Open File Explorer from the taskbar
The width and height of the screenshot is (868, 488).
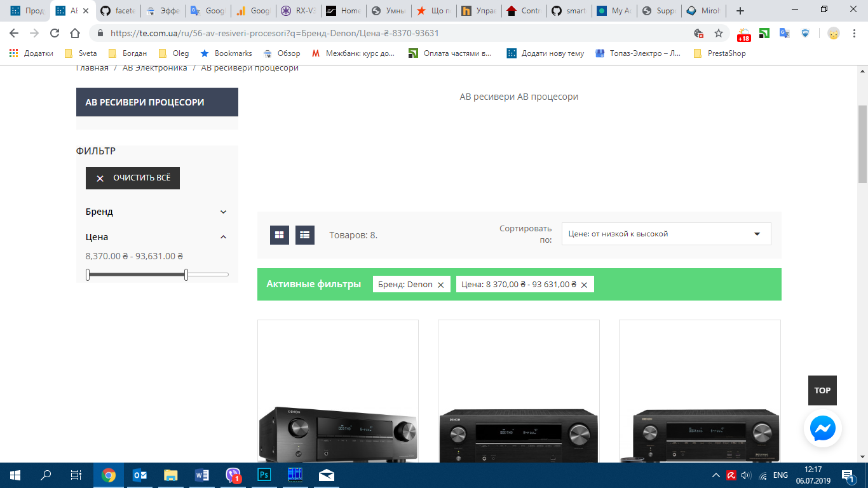[171, 475]
